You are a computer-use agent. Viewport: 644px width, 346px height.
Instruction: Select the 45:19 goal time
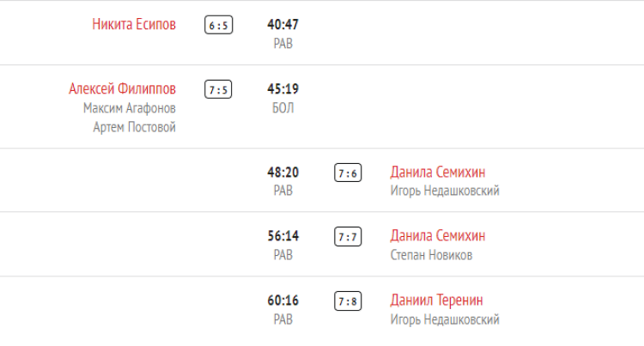(x=283, y=89)
